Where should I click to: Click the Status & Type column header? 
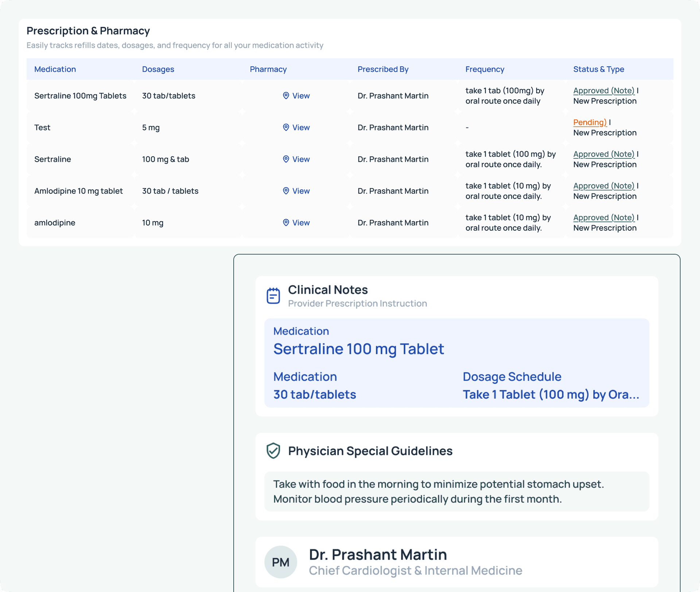click(598, 69)
